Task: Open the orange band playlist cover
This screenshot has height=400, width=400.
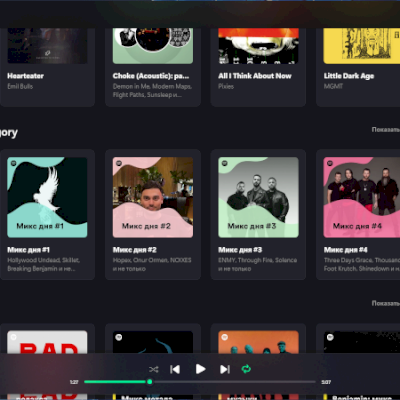Action: 258,342
